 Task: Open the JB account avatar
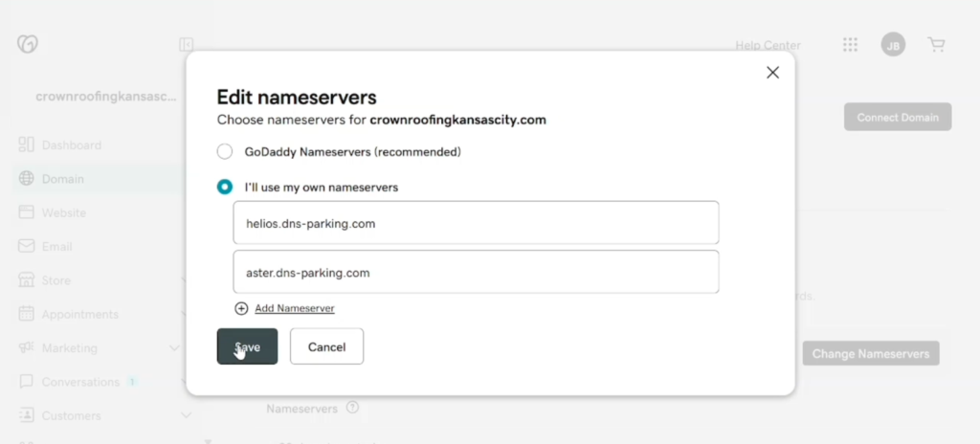click(893, 45)
